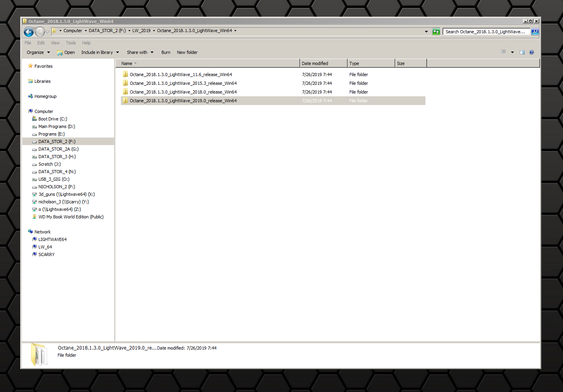Open the o (\\Lightwave64) (Z:) drive
Screen dimensions: 563x392
click(x=59, y=209)
